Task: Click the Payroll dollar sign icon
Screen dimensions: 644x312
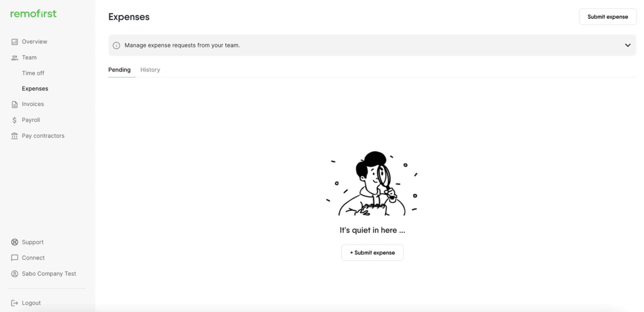Action: 14,120
